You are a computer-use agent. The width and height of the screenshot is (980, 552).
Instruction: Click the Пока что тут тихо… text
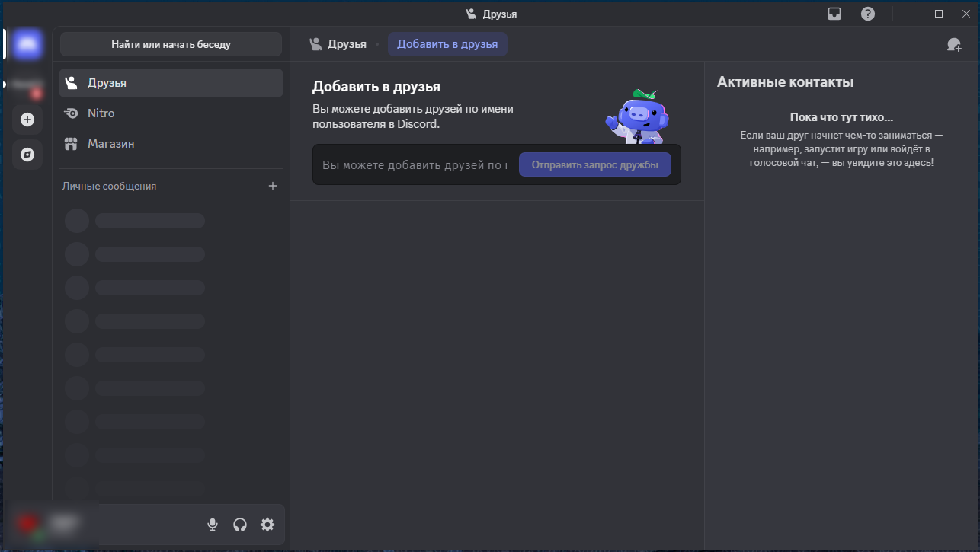tap(841, 117)
